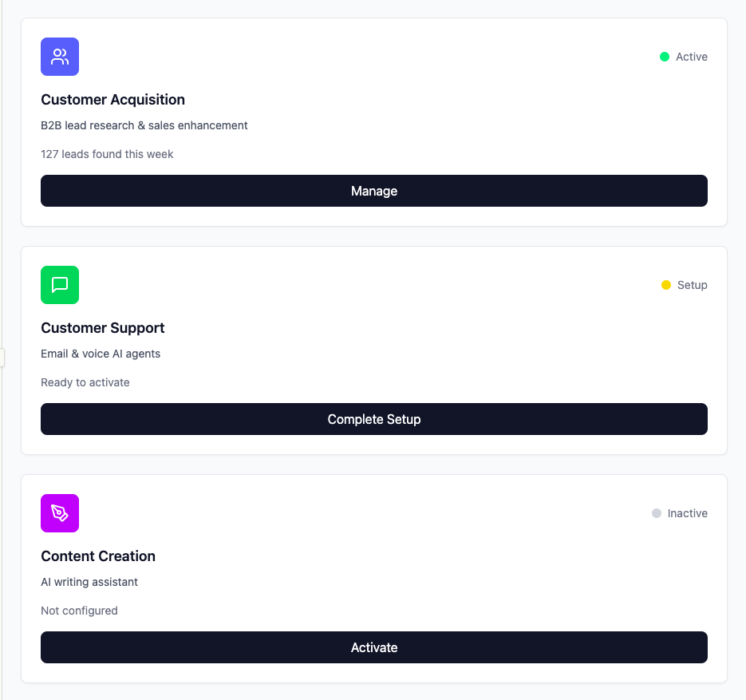This screenshot has height=700, width=746.
Task: Click the gray Inactive status dot
Action: 657,513
